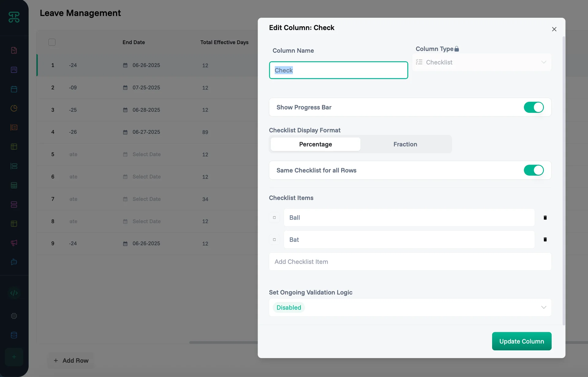
Task: Click the Add Row button
Action: (71, 360)
